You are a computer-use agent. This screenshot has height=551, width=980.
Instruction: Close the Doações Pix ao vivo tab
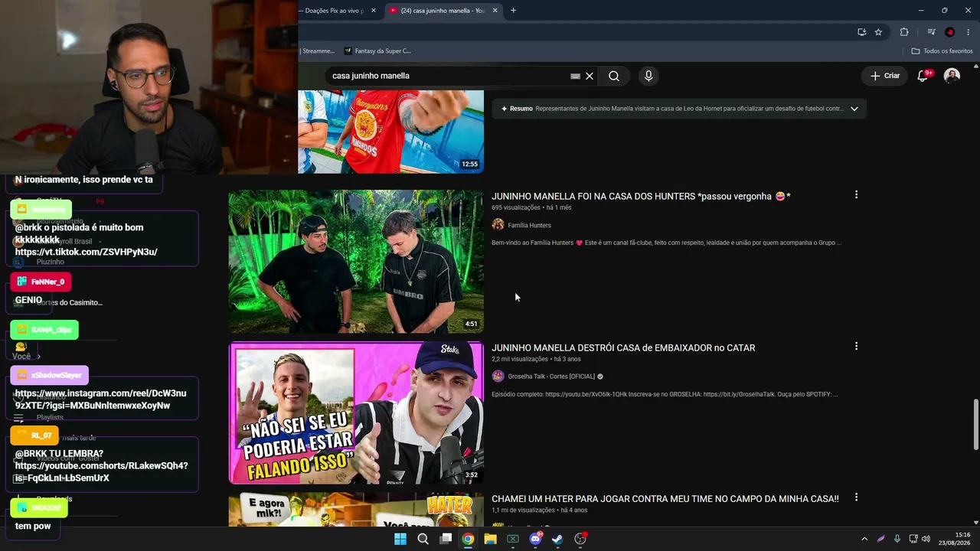pyautogui.click(x=374, y=11)
